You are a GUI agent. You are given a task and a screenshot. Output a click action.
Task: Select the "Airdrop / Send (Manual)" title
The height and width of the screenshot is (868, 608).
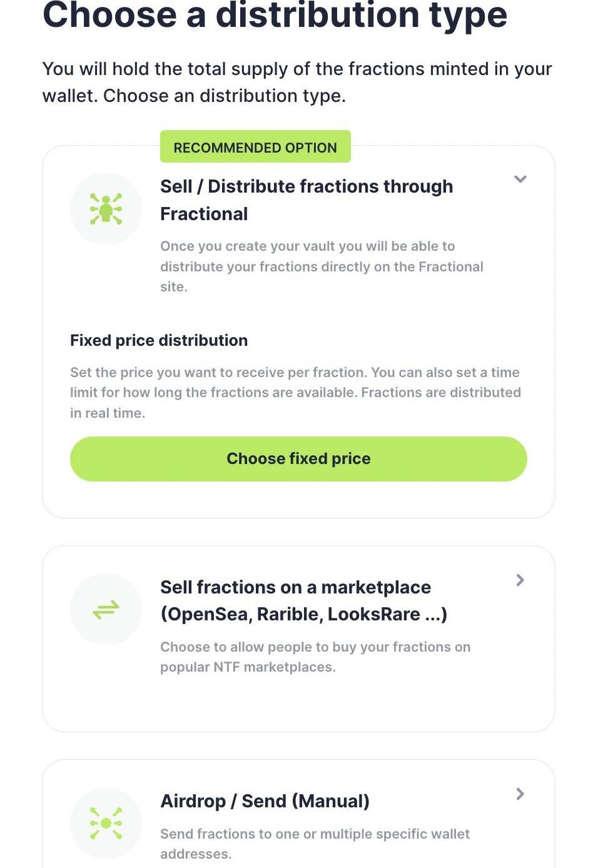click(265, 801)
